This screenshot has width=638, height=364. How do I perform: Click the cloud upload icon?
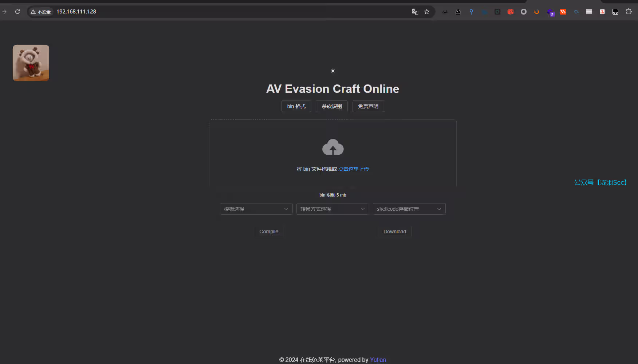click(333, 147)
